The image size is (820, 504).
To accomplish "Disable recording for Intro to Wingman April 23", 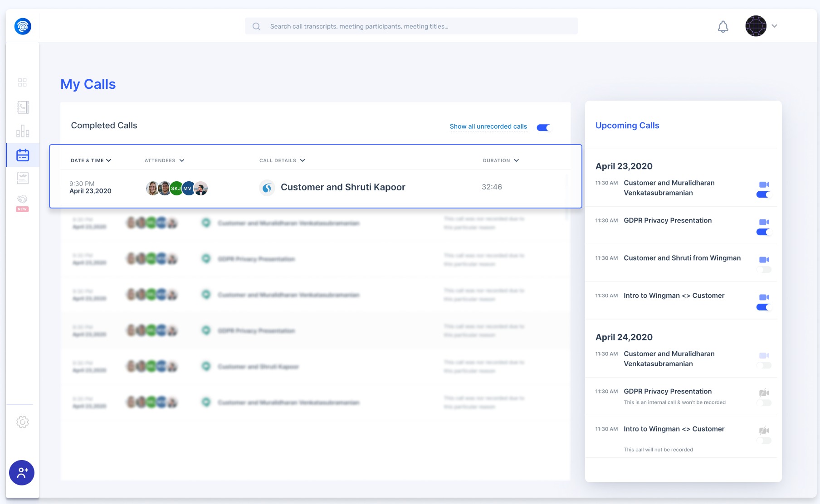I will click(763, 307).
